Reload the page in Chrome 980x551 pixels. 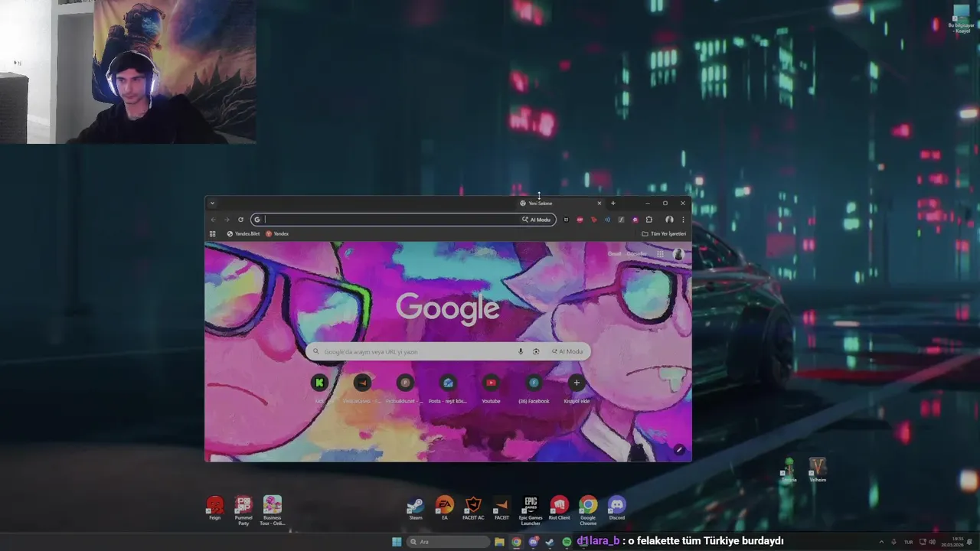[x=240, y=220]
